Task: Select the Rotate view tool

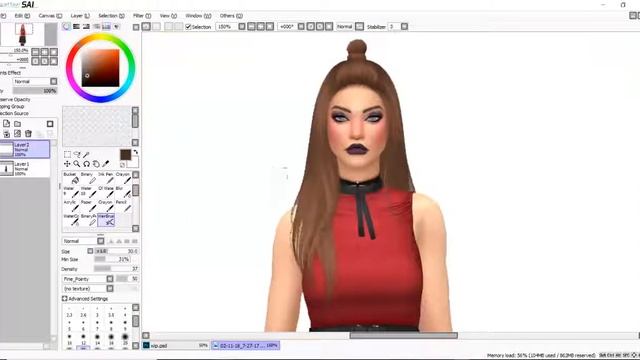Action: point(87,164)
